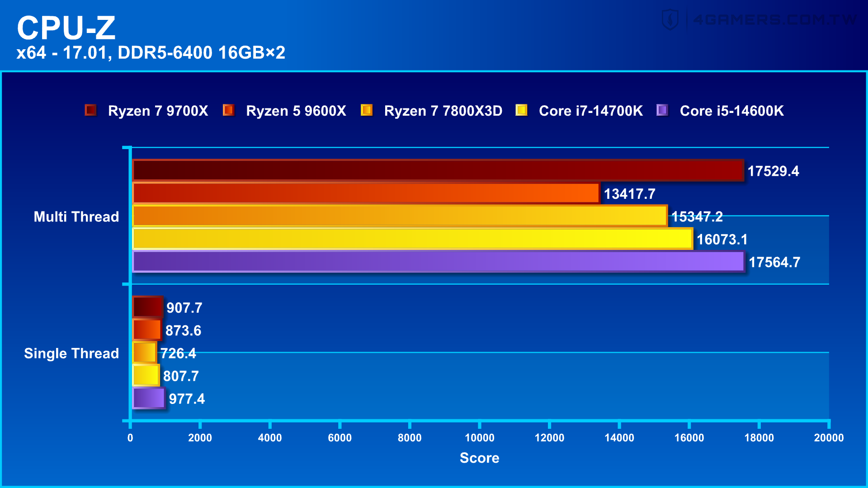Click the Single Thread dark red 907.7 bar
This screenshot has width=868, height=488.
click(x=147, y=307)
